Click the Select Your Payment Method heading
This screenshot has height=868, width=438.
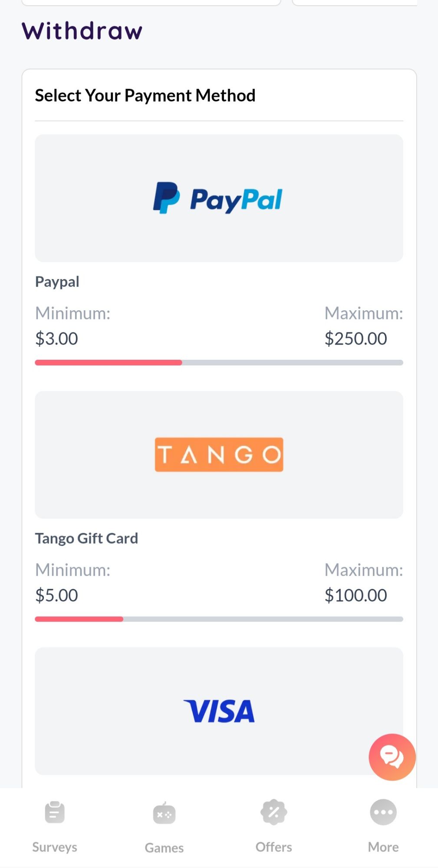pyautogui.click(x=145, y=95)
